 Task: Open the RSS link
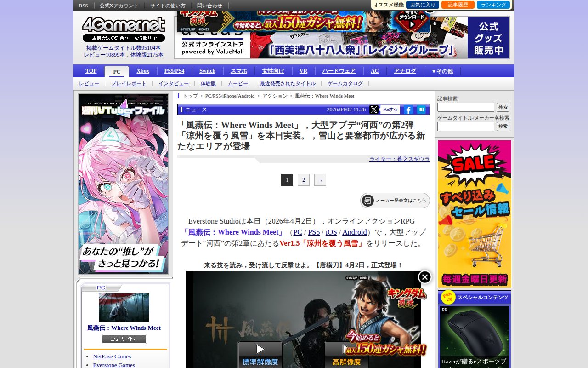(84, 6)
